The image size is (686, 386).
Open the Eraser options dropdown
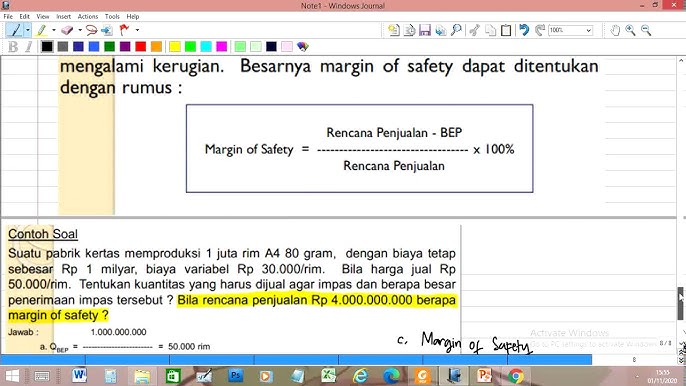point(80,30)
